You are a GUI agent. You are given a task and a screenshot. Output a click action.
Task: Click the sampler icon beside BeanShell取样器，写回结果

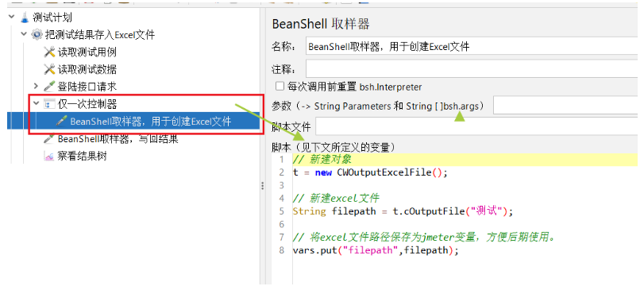tap(49, 139)
